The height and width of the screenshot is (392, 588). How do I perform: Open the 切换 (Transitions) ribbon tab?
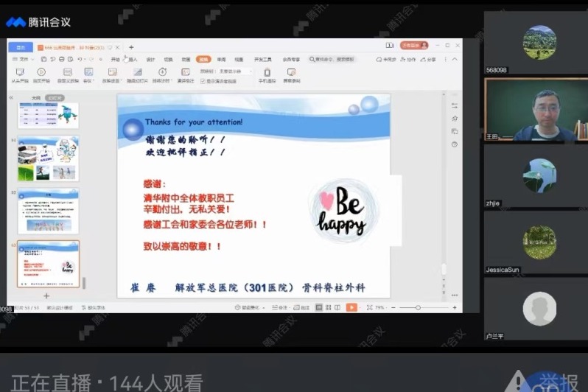[x=169, y=59]
